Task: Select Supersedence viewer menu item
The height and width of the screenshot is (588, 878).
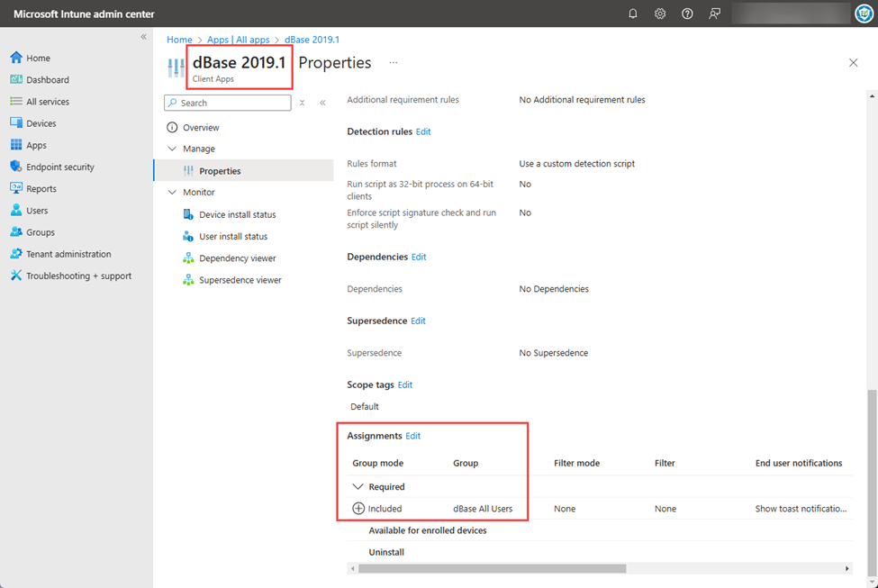Action: (240, 280)
